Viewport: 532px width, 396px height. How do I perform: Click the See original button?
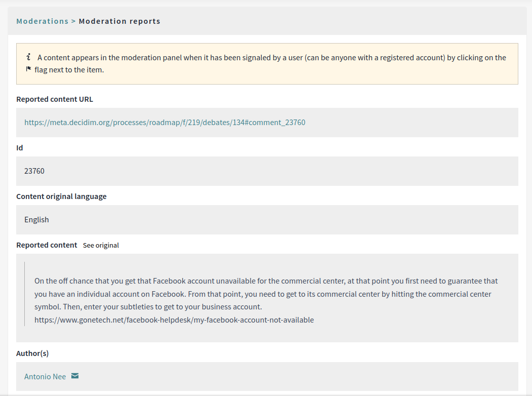pyautogui.click(x=101, y=245)
